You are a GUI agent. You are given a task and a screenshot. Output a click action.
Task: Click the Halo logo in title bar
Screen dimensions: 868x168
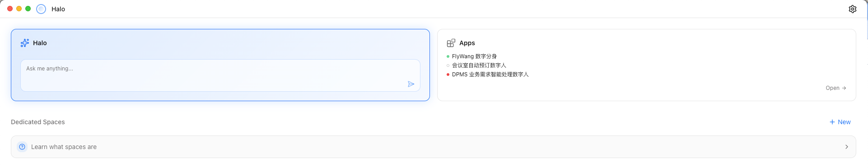coord(41,9)
